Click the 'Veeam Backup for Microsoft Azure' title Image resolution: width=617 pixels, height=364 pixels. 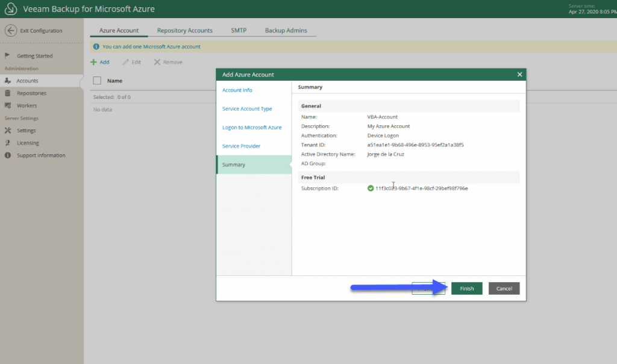tap(89, 8)
